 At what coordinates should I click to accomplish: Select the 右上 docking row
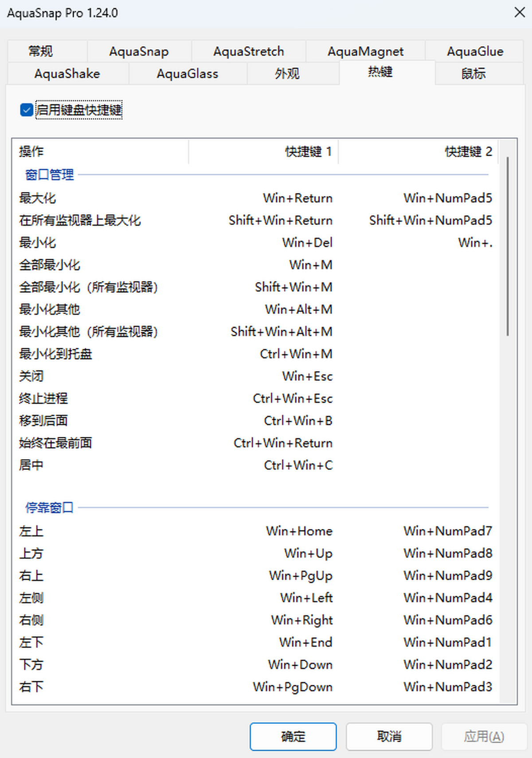tap(255, 575)
